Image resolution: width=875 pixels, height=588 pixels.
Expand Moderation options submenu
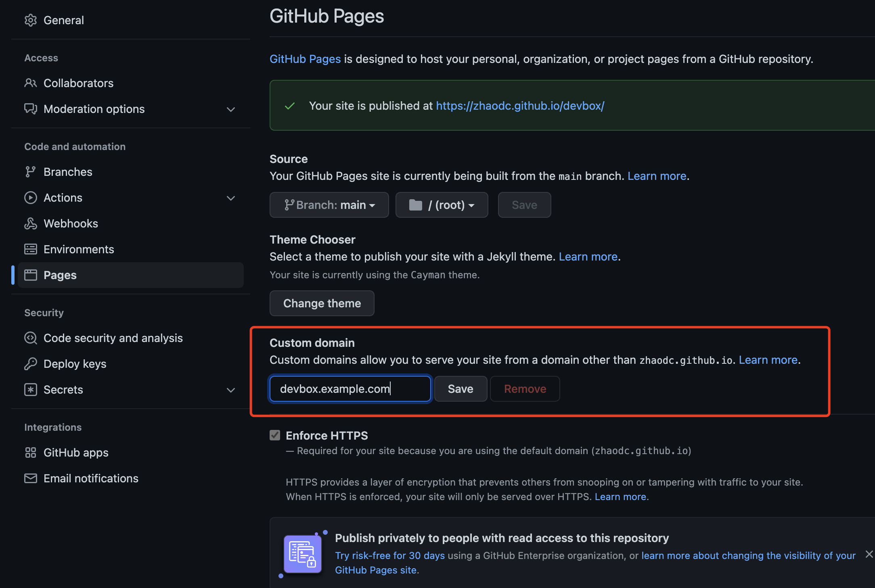tap(231, 109)
